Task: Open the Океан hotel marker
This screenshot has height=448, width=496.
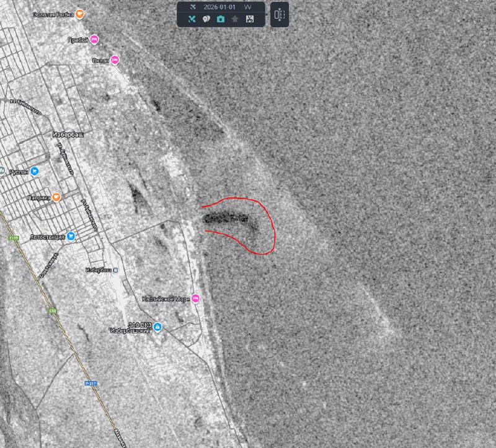Action: click(x=115, y=59)
